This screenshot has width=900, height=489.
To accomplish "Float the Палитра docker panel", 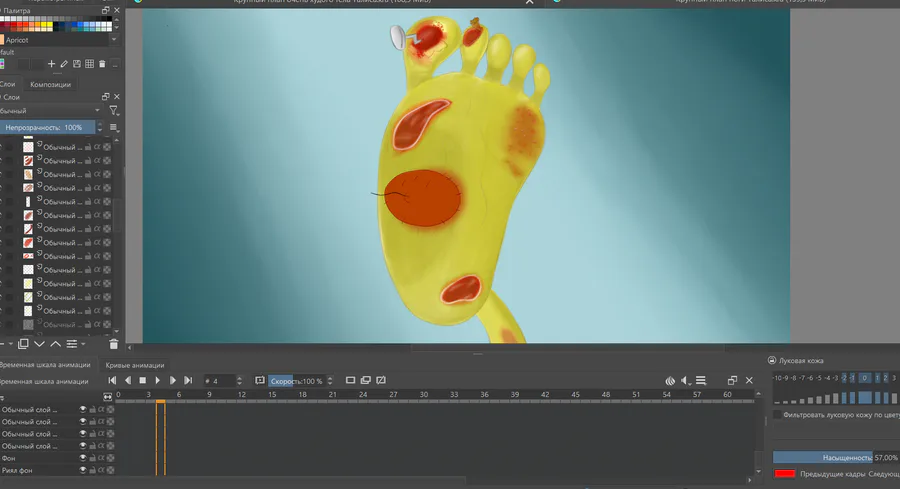I will click(x=106, y=10).
